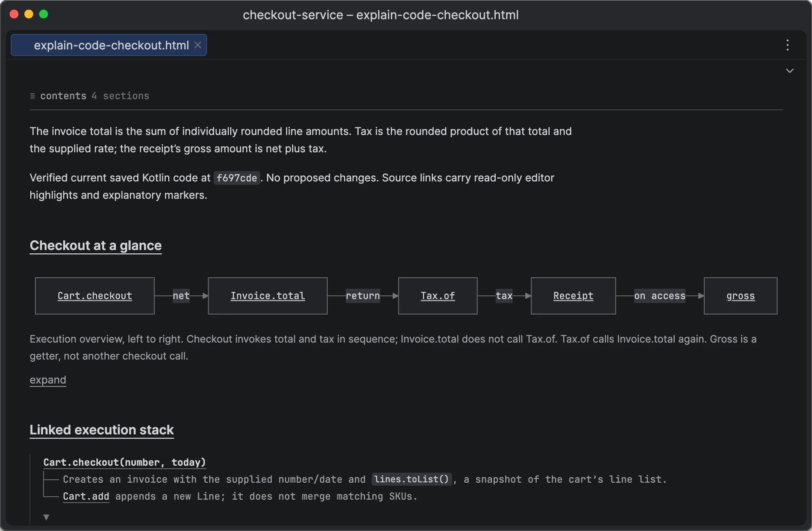Expand the down-triangle under Cart.checkout stack
The image size is (812, 531).
tap(46, 517)
